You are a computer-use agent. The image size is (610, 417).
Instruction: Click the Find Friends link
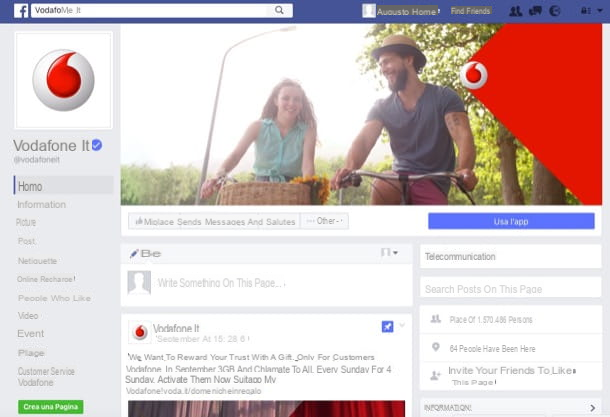coord(470,11)
